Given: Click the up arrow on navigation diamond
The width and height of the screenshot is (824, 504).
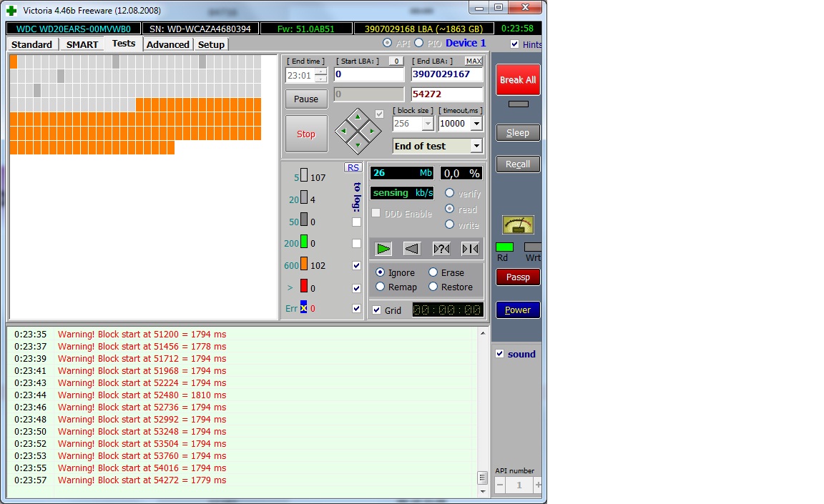Looking at the screenshot, I should pos(358,116).
